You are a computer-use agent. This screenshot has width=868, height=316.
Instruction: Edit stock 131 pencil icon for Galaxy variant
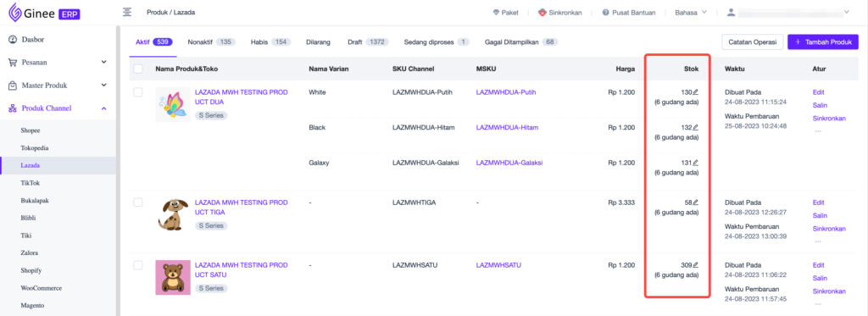point(696,163)
